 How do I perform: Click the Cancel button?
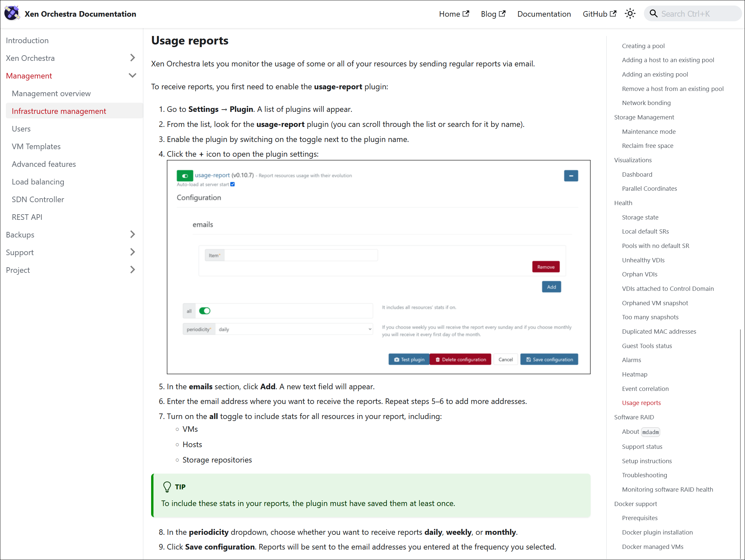pos(506,359)
